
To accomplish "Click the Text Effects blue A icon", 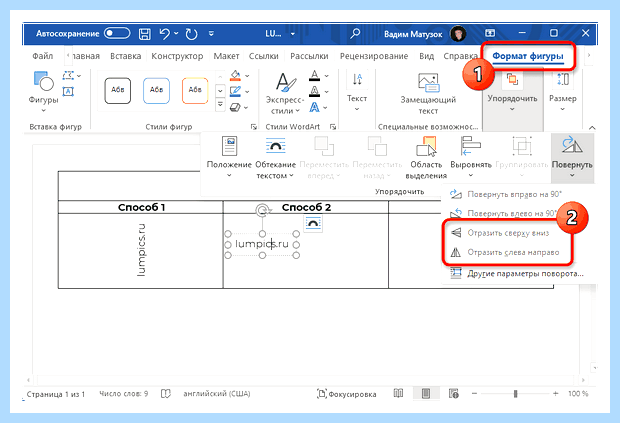I will pyautogui.click(x=314, y=107).
